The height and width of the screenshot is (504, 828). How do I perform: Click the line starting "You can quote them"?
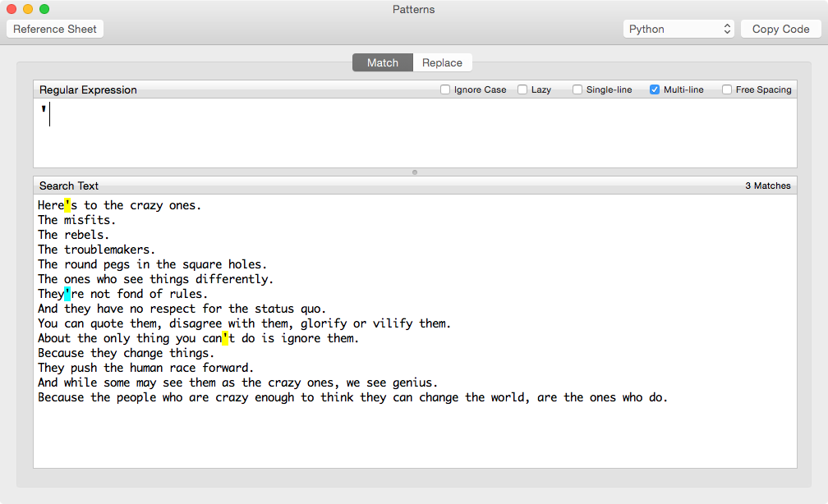pos(244,323)
